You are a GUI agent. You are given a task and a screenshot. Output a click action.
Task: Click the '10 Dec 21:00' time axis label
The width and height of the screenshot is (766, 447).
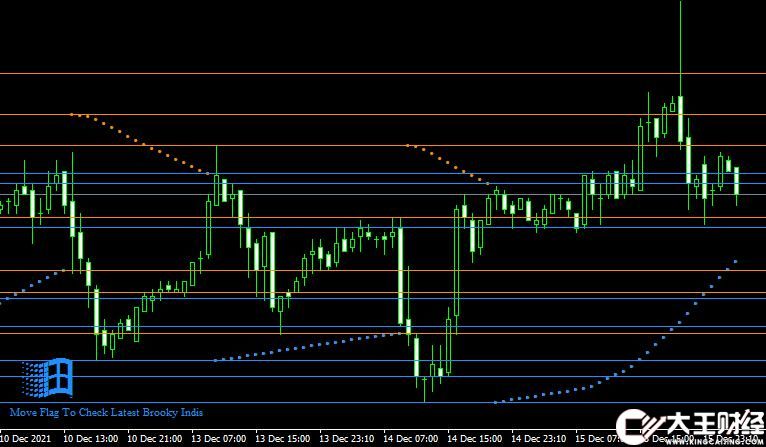(x=154, y=439)
